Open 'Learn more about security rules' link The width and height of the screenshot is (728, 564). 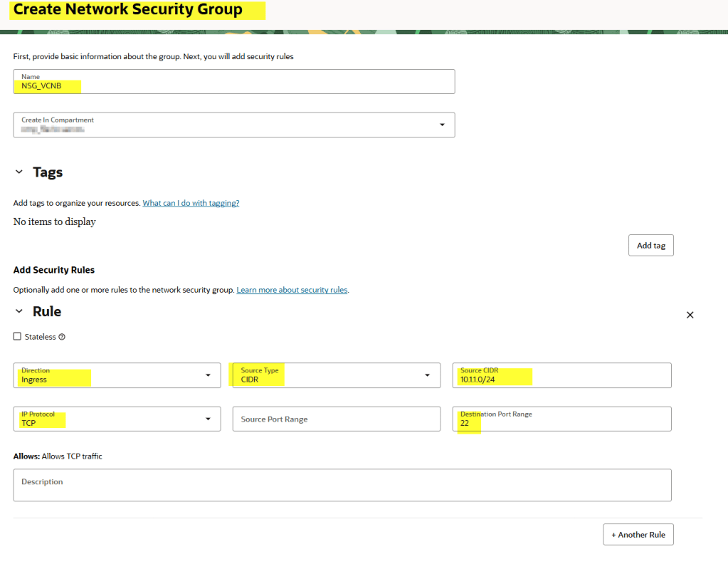[292, 290]
